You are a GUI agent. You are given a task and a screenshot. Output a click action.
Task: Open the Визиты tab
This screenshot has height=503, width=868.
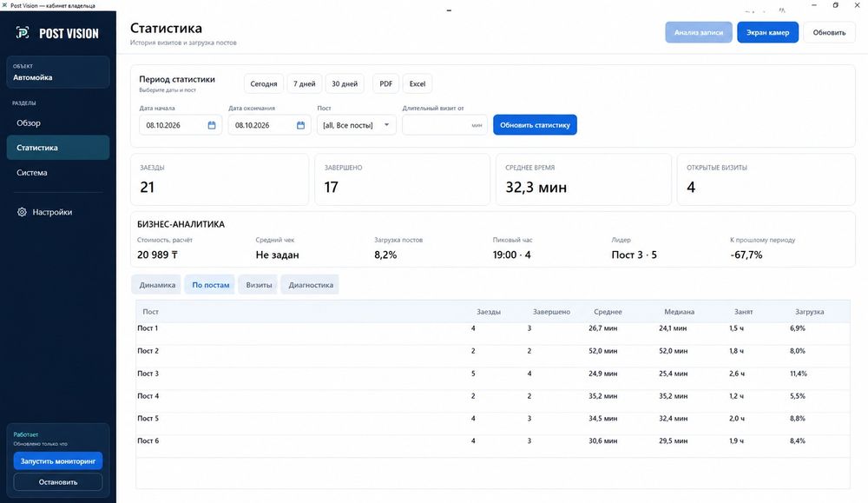coord(259,285)
